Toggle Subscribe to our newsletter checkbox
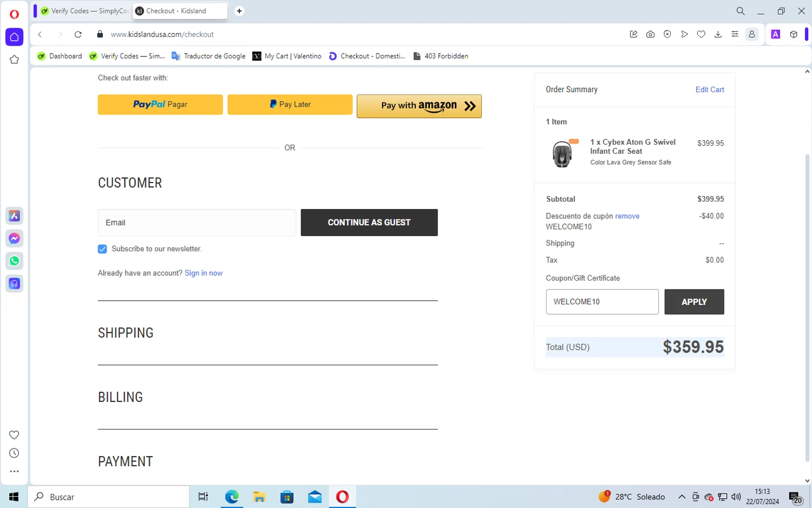The width and height of the screenshot is (812, 508). click(102, 249)
